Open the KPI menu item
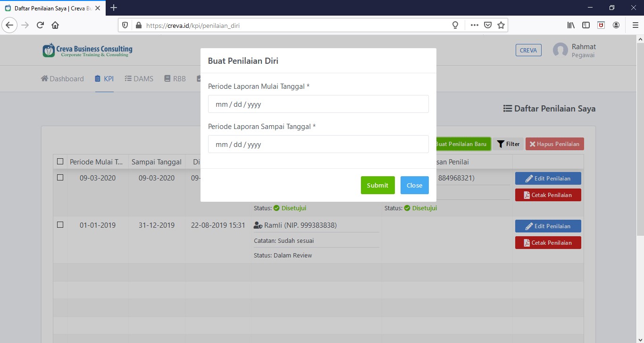The height and width of the screenshot is (343, 644). [104, 79]
